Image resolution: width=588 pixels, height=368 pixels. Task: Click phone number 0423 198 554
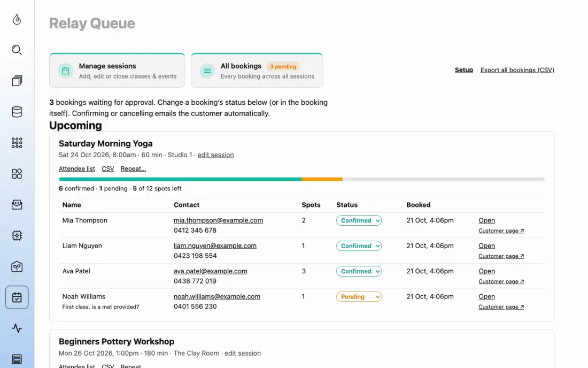pos(195,256)
